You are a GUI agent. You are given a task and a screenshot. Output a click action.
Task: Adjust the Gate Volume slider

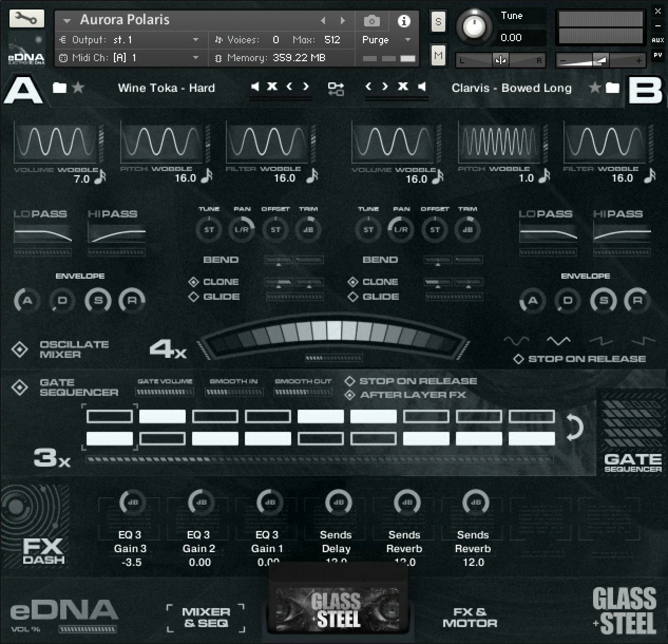[x=165, y=392]
